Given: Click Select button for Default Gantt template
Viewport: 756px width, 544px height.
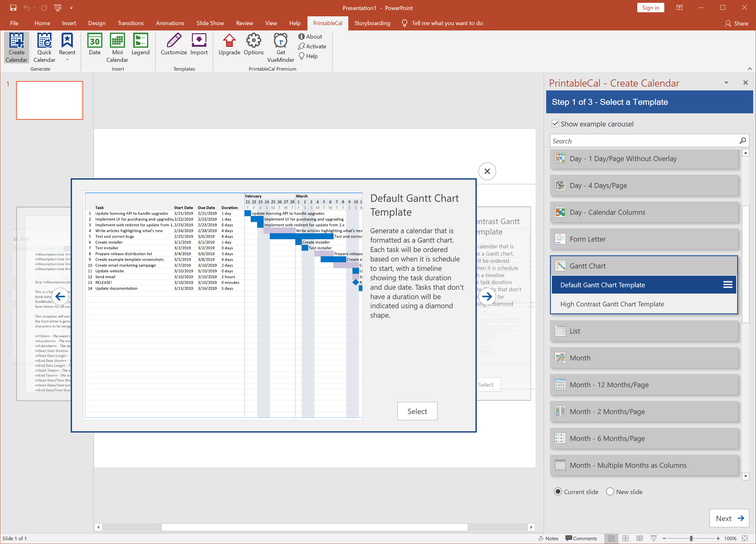Looking at the screenshot, I should pos(417,411).
